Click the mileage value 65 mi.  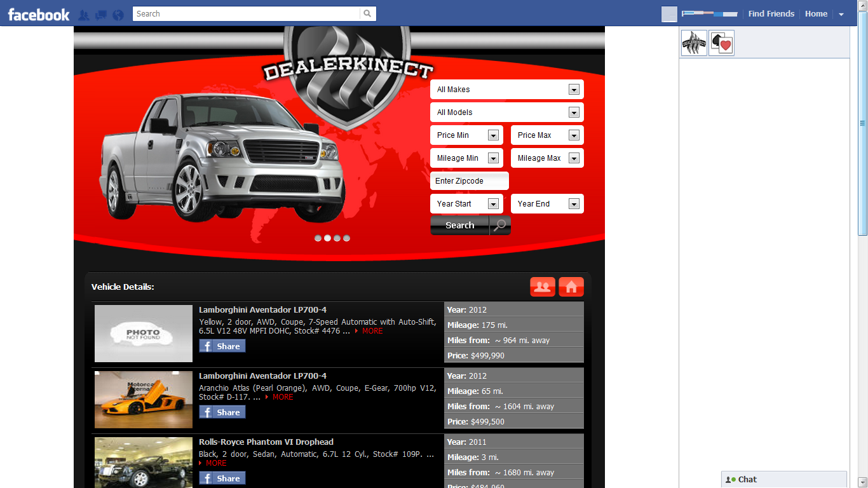click(x=492, y=391)
